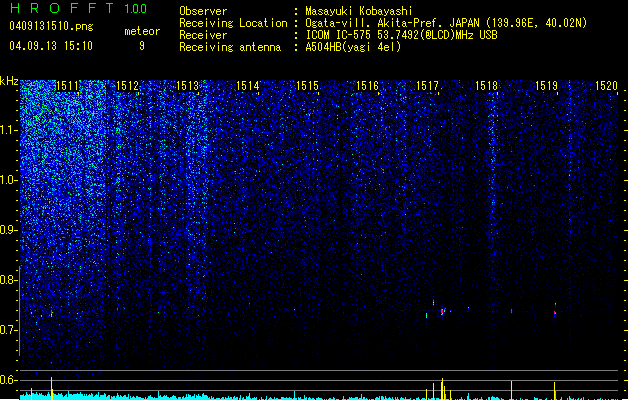The image size is (629, 400).
Task: Click antenna text A504HB(yagi 4el)
Action: click(x=353, y=47)
